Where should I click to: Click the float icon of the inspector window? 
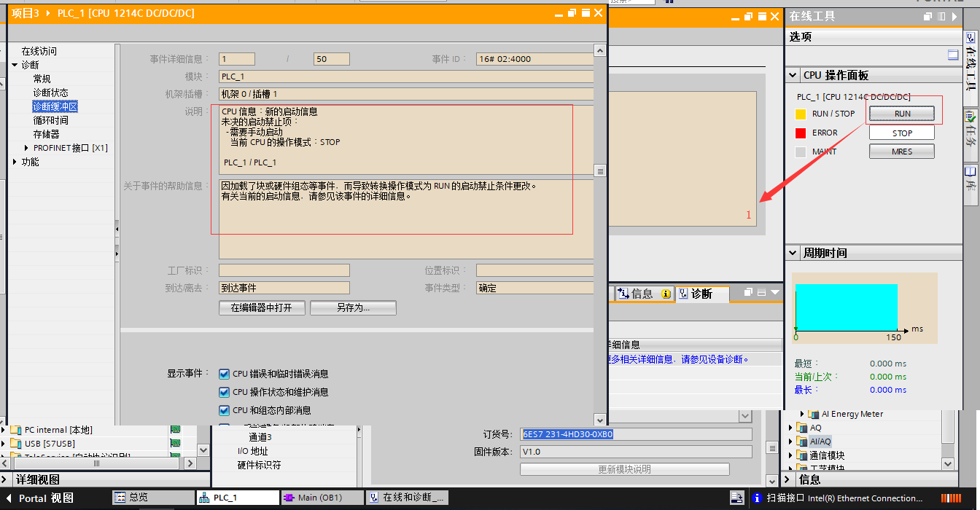748,292
